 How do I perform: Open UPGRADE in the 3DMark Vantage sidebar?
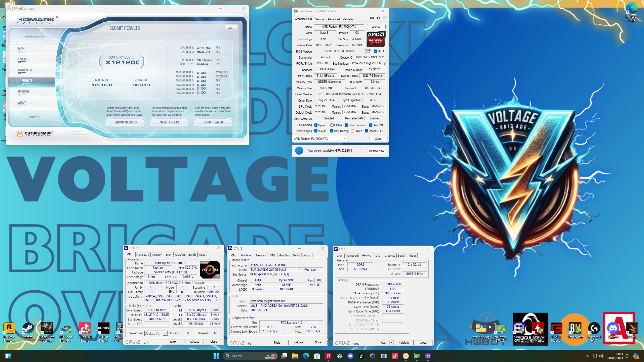(24, 92)
